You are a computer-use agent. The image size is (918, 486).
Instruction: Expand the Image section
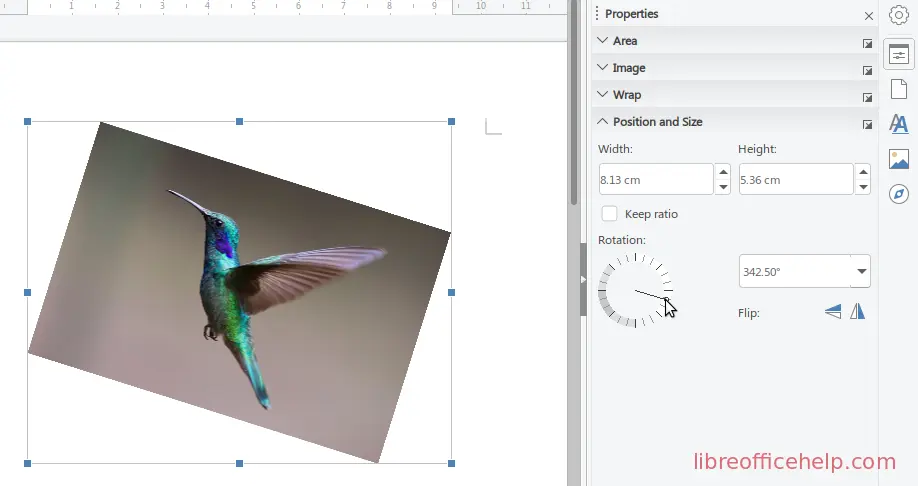[628, 68]
